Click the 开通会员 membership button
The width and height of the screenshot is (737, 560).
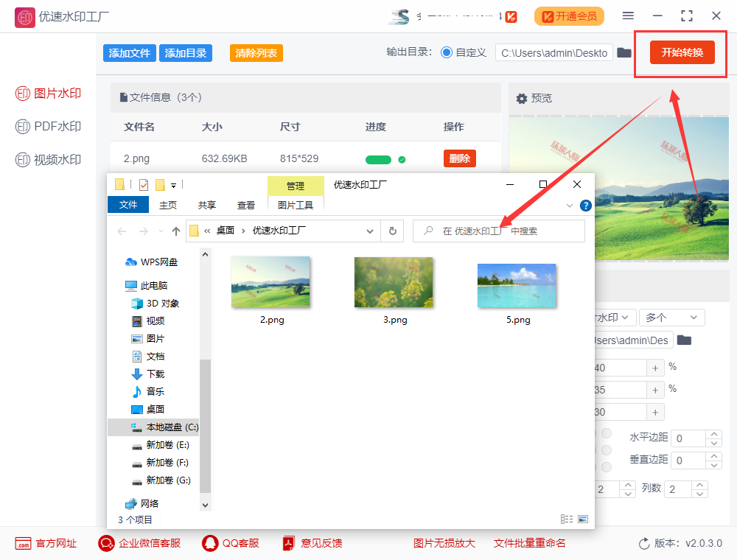(569, 16)
